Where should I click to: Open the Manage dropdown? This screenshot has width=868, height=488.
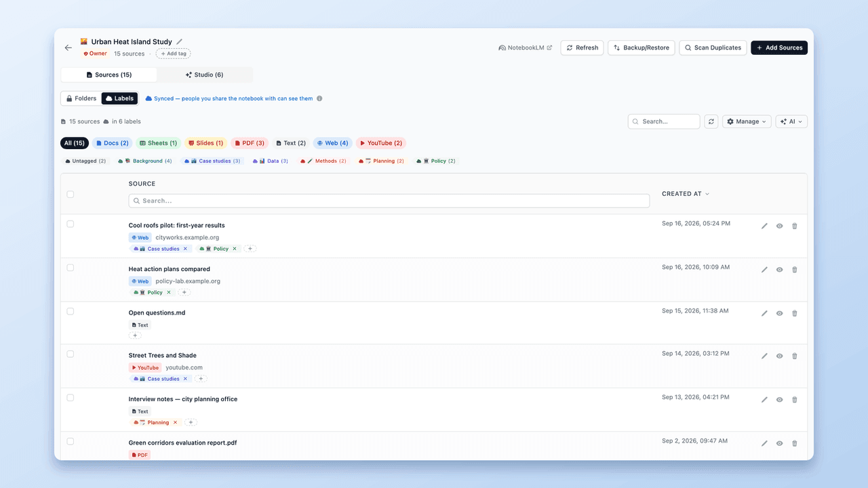pos(747,121)
